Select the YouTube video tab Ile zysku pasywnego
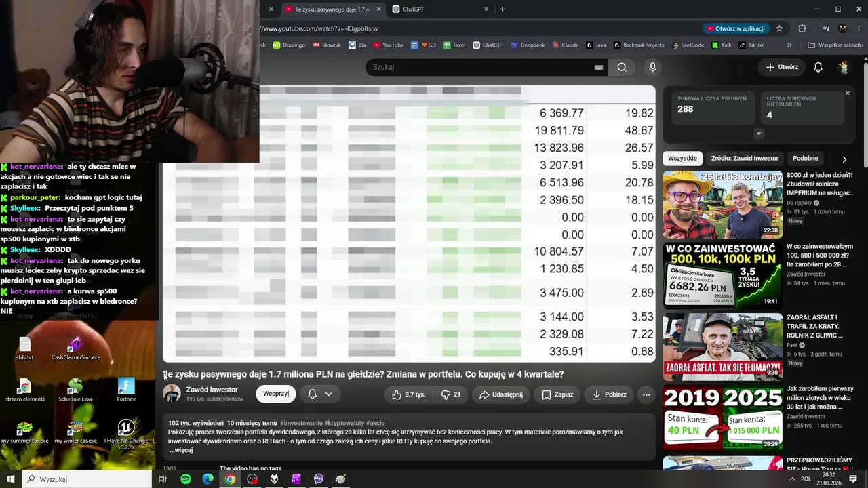 (332, 9)
